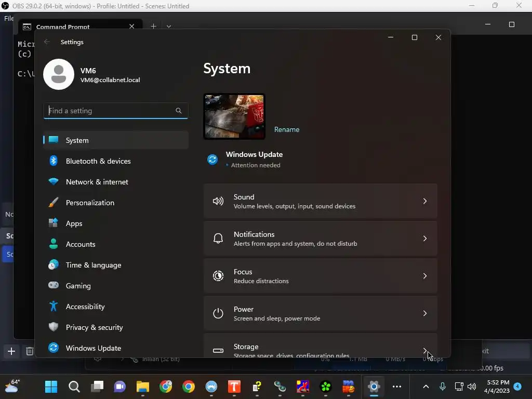The height and width of the screenshot is (399, 532).
Task: Open Storage settings
Action: [x=320, y=345]
